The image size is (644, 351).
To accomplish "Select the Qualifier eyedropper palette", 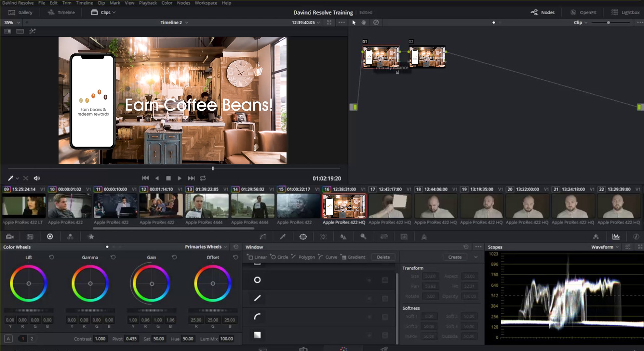I will pyautogui.click(x=283, y=237).
